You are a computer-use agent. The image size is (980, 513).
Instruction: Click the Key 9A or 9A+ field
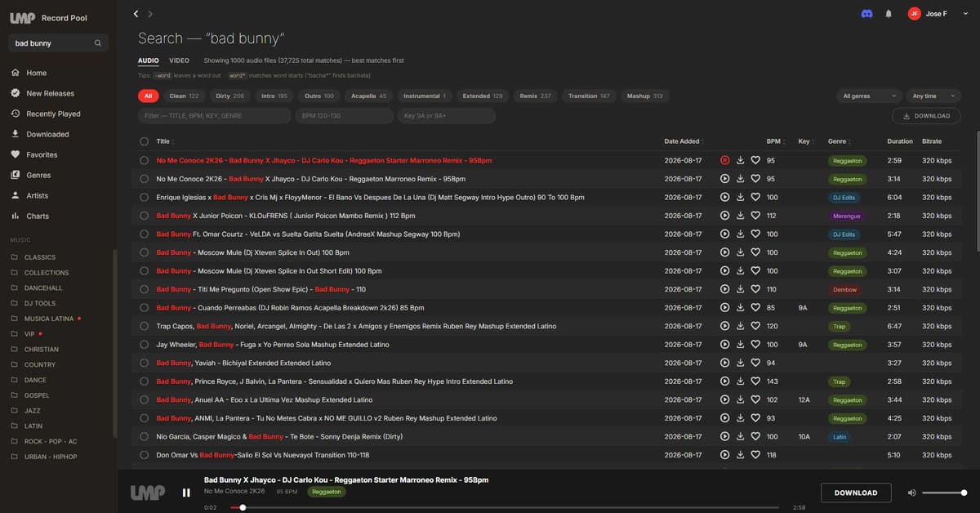pos(447,116)
